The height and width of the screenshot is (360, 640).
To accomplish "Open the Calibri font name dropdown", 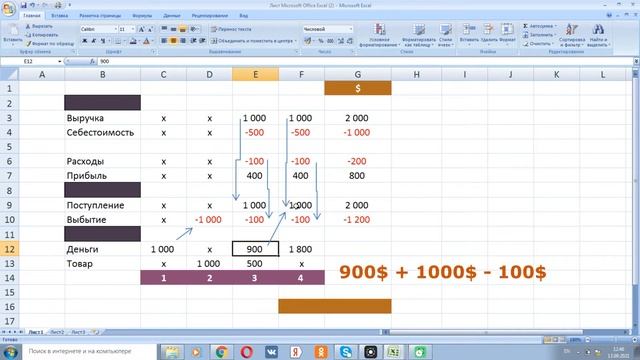I will (116, 29).
